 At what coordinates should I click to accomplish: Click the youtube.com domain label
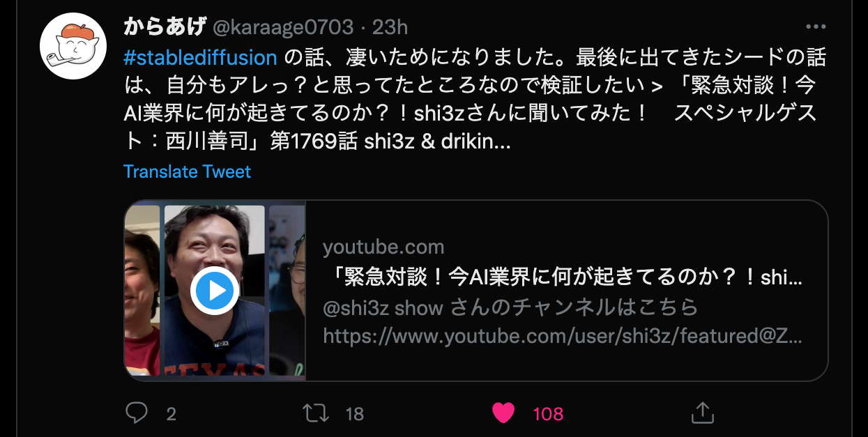[383, 247]
